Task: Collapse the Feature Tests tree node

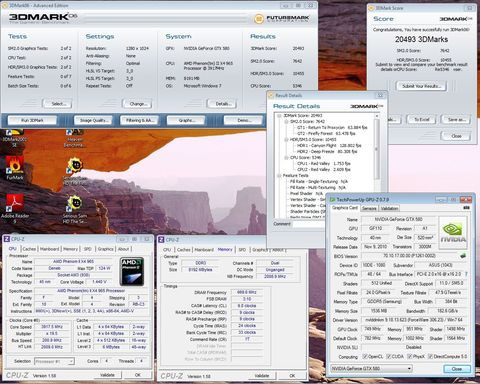Action: pyautogui.click(x=279, y=175)
